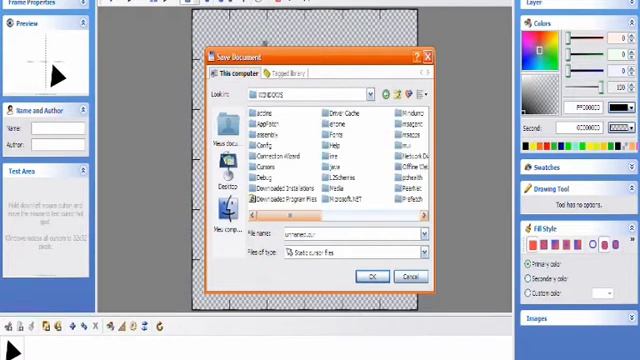
Task: Open the view menu icon in Save dialog
Action: pos(422,95)
